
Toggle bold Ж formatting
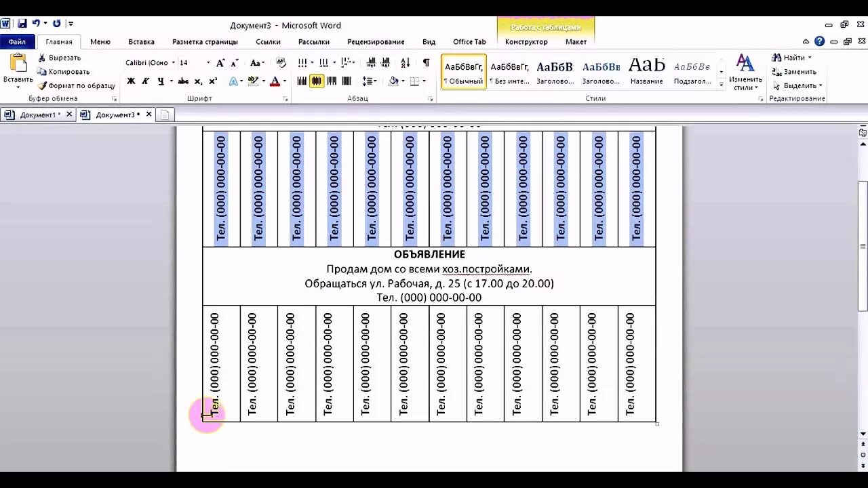[131, 81]
